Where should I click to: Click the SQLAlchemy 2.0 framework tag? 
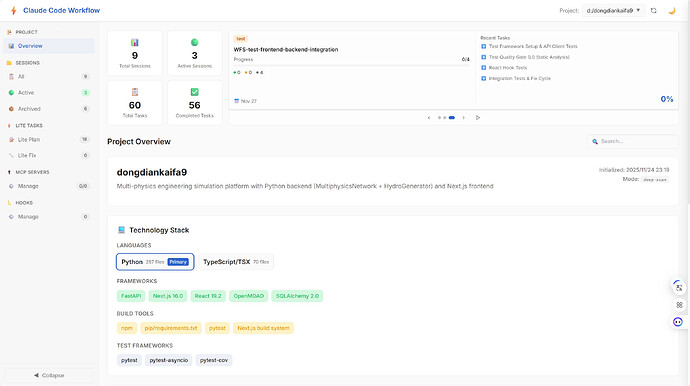point(297,296)
